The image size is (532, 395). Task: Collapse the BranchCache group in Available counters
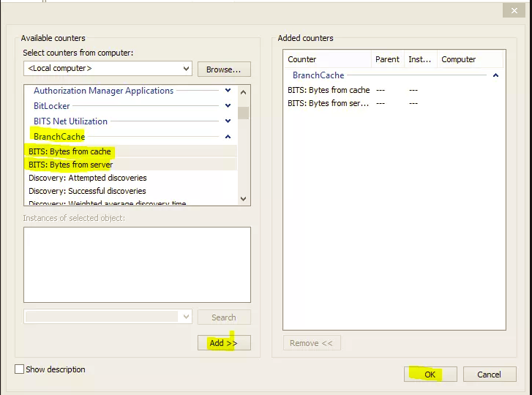(x=228, y=136)
